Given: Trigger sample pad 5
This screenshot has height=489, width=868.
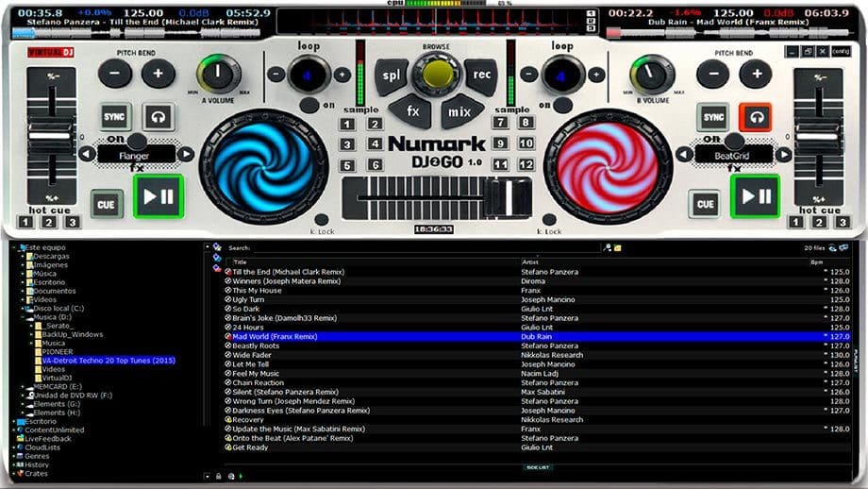Looking at the screenshot, I should click(x=347, y=165).
